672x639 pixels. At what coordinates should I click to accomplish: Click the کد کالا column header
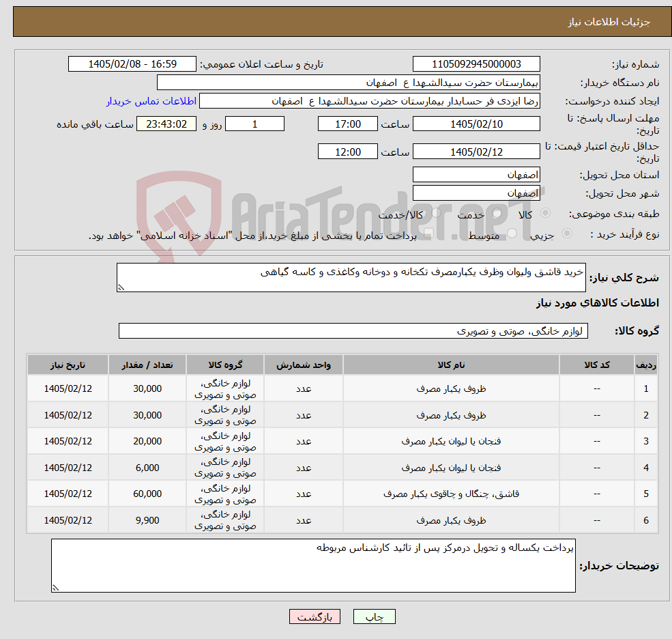(x=596, y=365)
